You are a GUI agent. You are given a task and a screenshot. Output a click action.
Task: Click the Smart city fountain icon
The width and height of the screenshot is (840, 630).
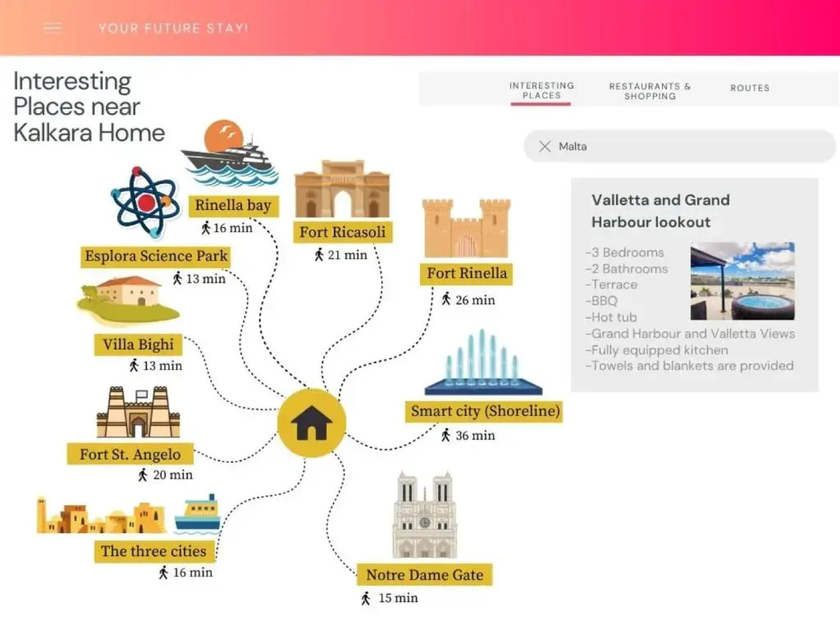(483, 363)
